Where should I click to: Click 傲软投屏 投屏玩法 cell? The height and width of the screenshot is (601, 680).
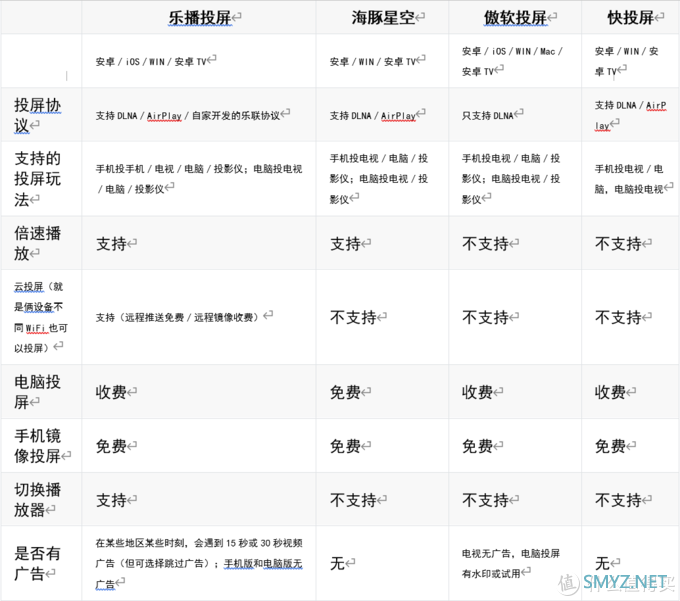(511, 179)
